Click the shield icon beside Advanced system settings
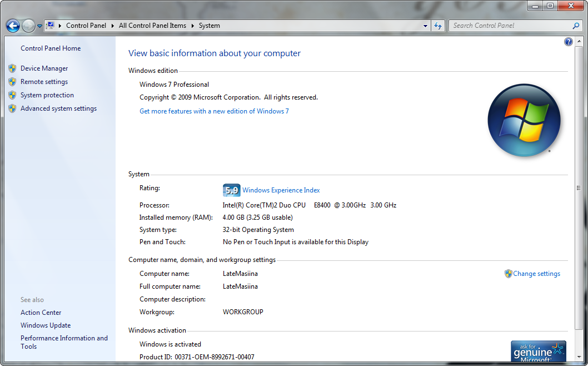Viewport: 588px width, 366px height. pos(12,108)
